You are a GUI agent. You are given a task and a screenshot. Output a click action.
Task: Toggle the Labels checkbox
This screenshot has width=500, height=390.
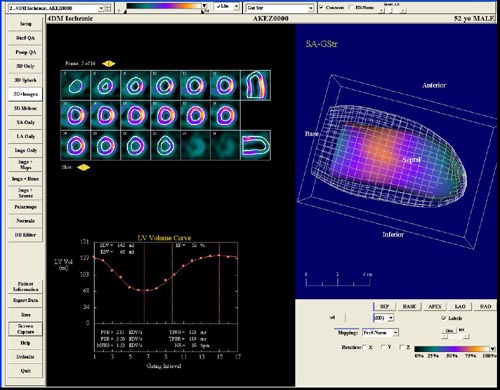[444, 318]
